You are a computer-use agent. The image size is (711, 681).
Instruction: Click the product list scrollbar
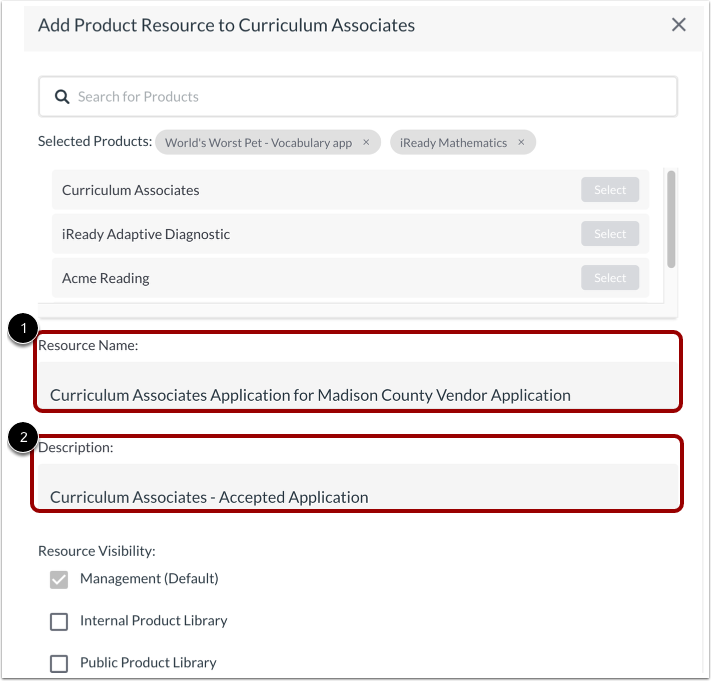point(671,218)
